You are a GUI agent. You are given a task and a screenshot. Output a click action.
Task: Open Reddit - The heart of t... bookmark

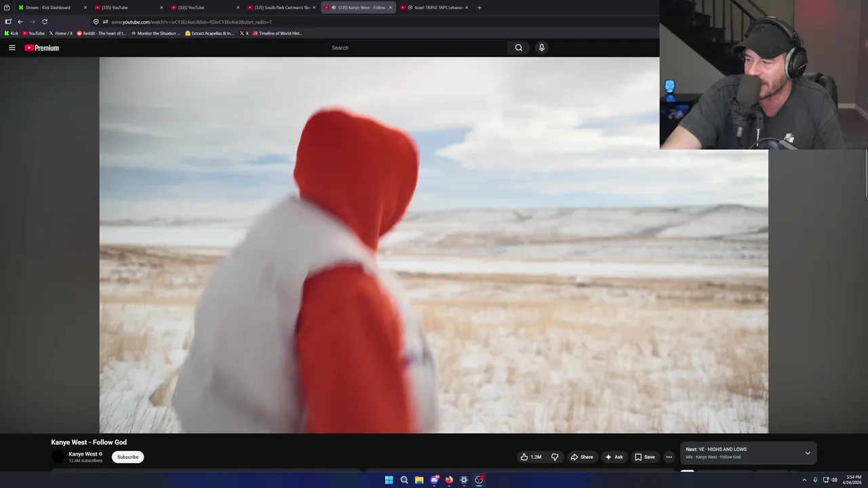[101, 33]
